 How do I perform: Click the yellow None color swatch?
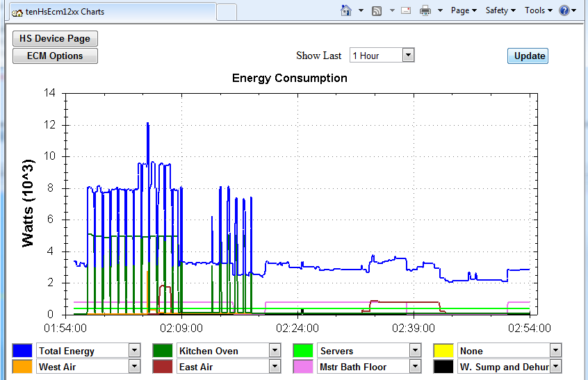[443, 351]
